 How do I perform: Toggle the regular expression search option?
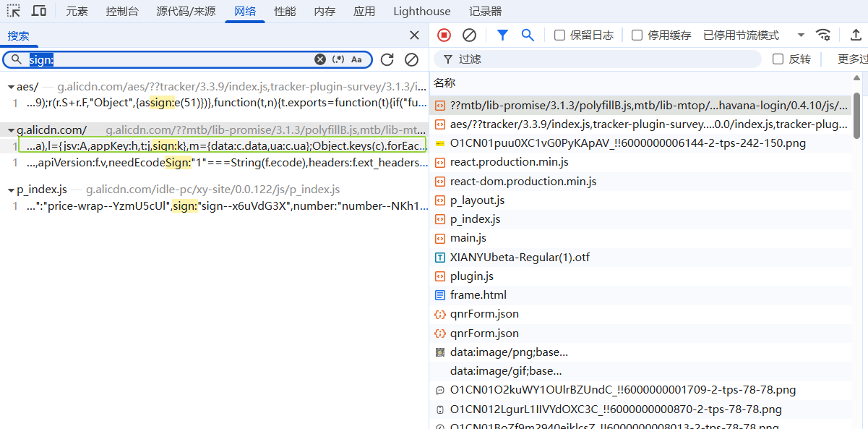point(338,59)
